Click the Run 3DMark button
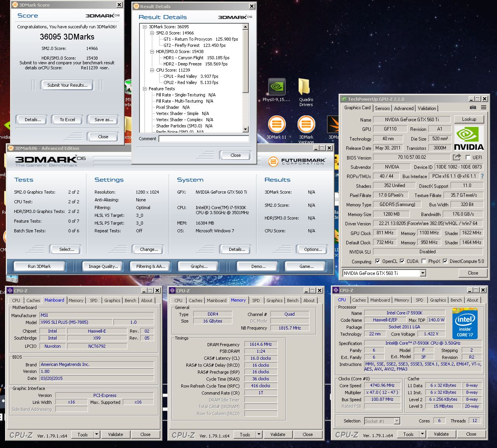Viewport: 497px width, 448px height. [x=40, y=266]
